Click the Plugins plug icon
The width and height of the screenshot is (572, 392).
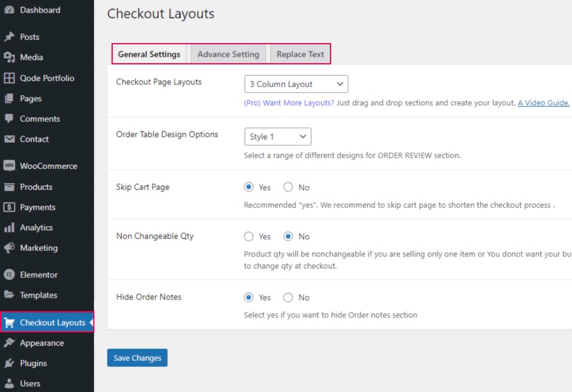9,363
